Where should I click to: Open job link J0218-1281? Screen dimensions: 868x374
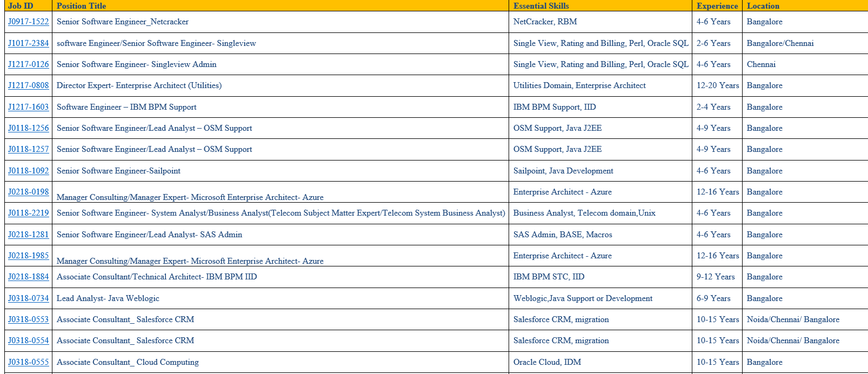point(28,235)
